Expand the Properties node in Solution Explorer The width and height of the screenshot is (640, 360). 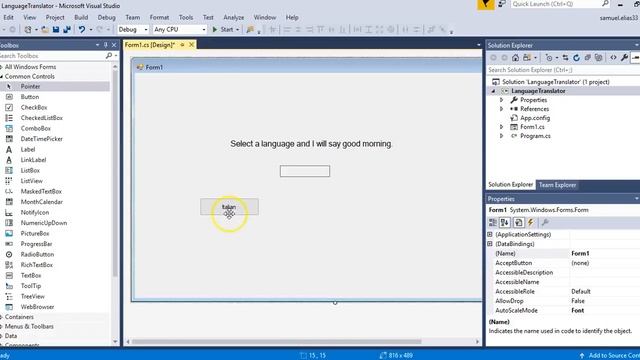[502, 100]
